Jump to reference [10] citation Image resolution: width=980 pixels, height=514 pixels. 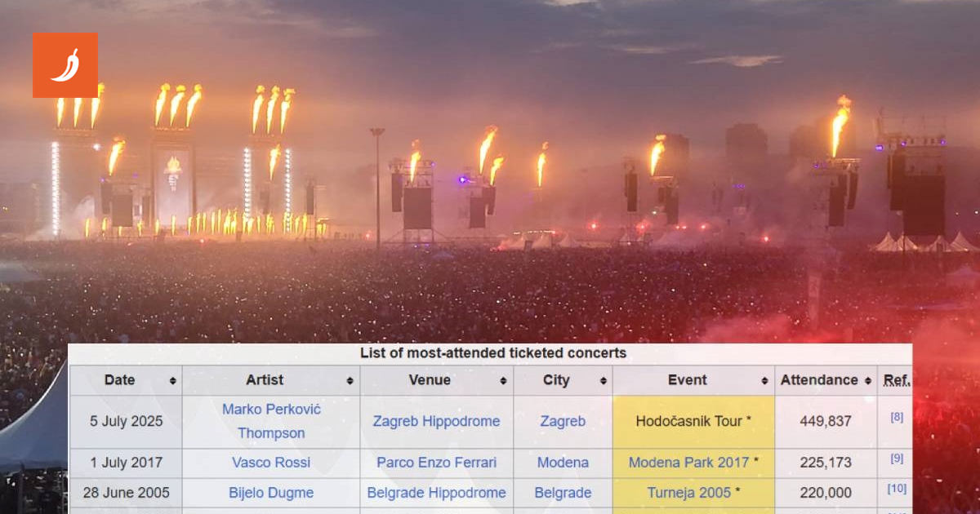(897, 489)
